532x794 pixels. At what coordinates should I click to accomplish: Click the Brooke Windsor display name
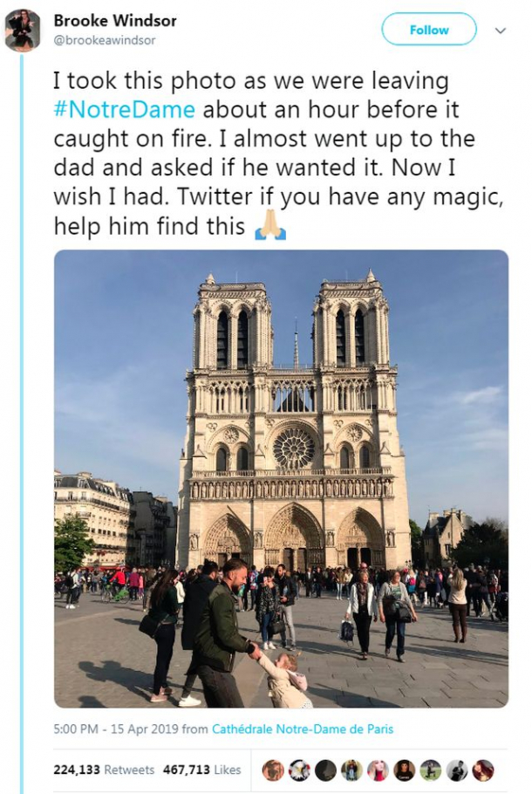click(115, 20)
